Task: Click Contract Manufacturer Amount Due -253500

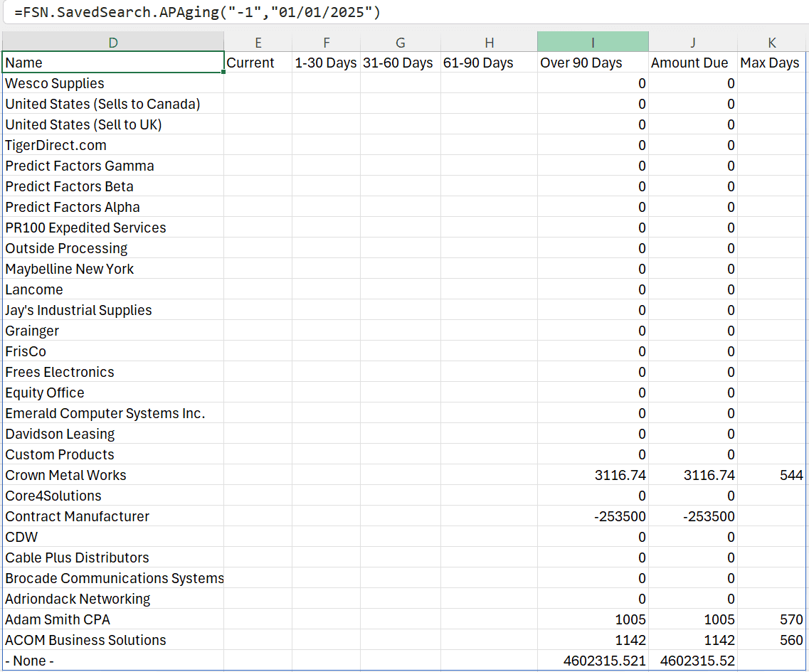Action: click(x=693, y=516)
